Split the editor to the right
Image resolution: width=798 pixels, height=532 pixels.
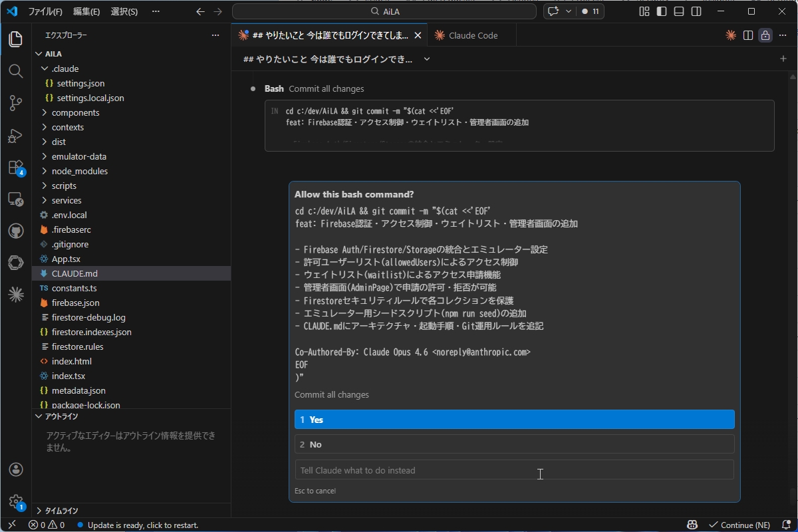748,35
